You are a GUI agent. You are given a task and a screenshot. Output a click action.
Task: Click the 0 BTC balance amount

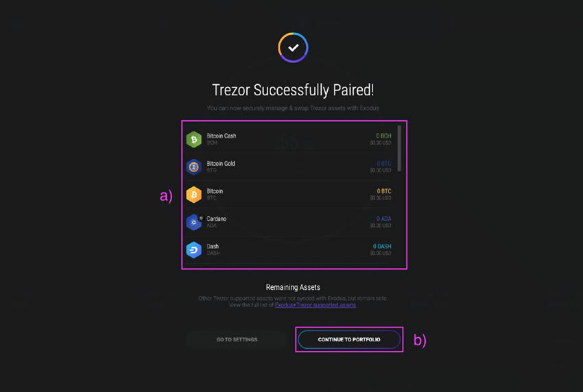coord(383,191)
